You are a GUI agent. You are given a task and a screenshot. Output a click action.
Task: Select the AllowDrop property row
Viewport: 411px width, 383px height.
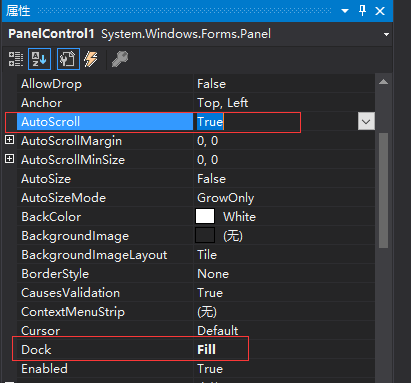click(x=196, y=84)
